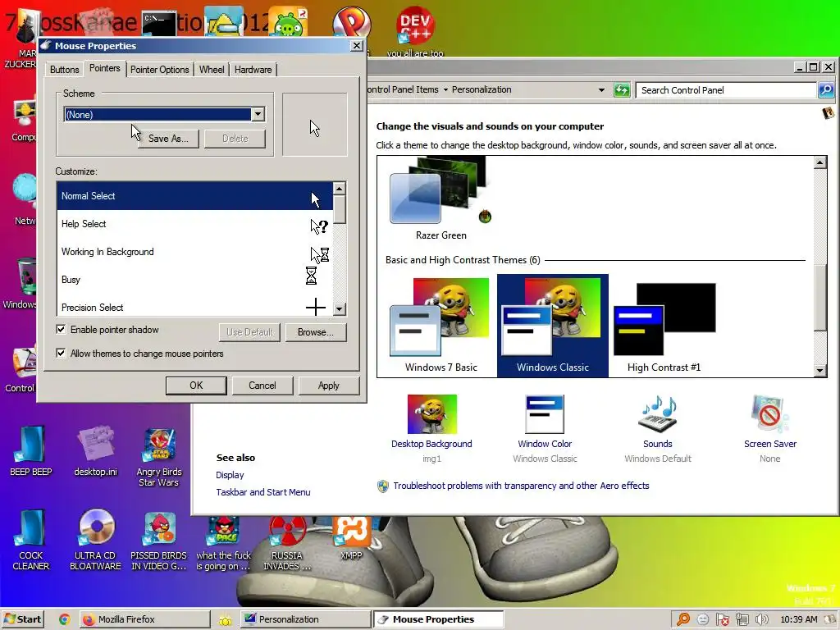Open the Display link under See also
This screenshot has width=840, height=630.
click(230, 475)
